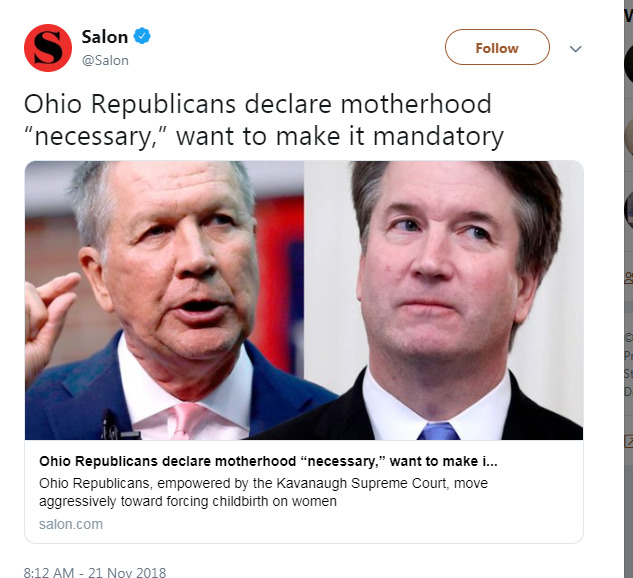Viewport: 633px width, 578px height.
Task: Open the bold article headline in the card
Action: coord(268,462)
